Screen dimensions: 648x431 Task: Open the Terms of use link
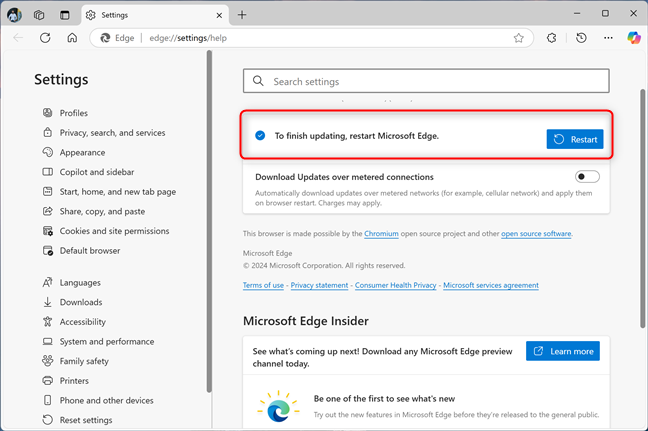click(263, 285)
